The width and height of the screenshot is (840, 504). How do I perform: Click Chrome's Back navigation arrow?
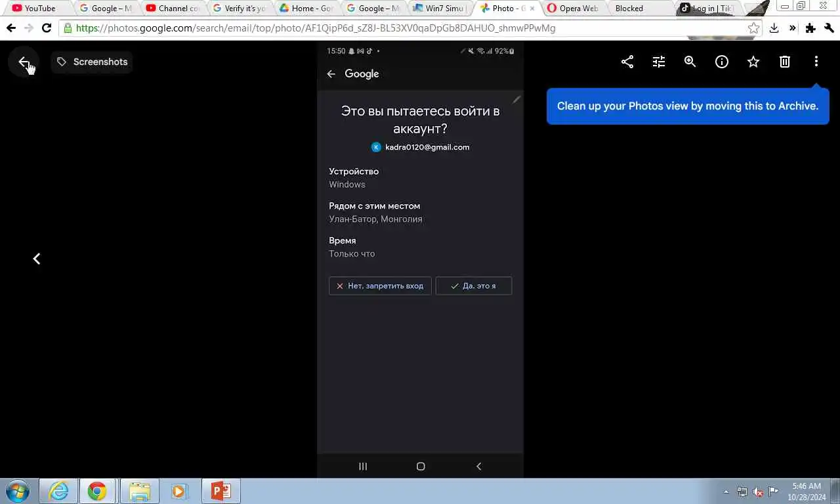[11, 28]
